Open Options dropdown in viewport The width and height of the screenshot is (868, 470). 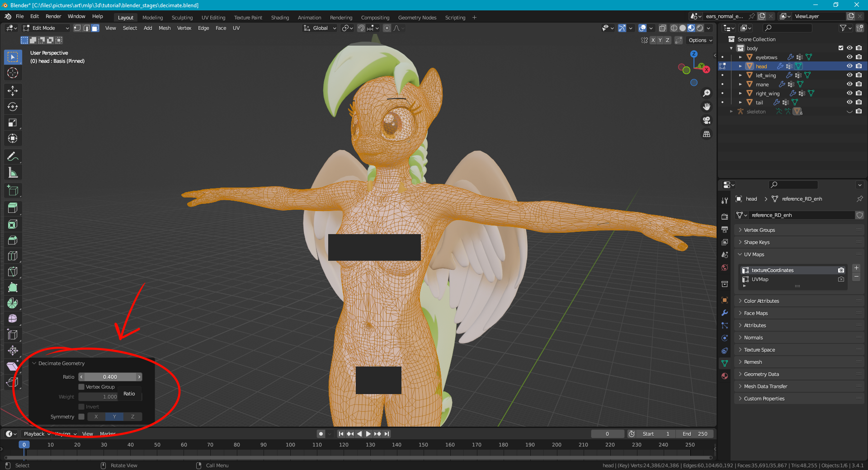point(700,40)
